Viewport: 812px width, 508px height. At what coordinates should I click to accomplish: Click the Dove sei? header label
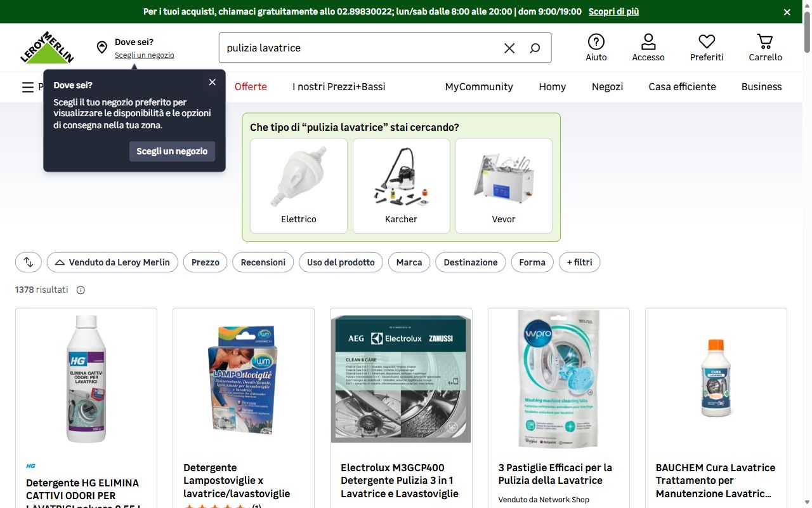pyautogui.click(x=134, y=43)
